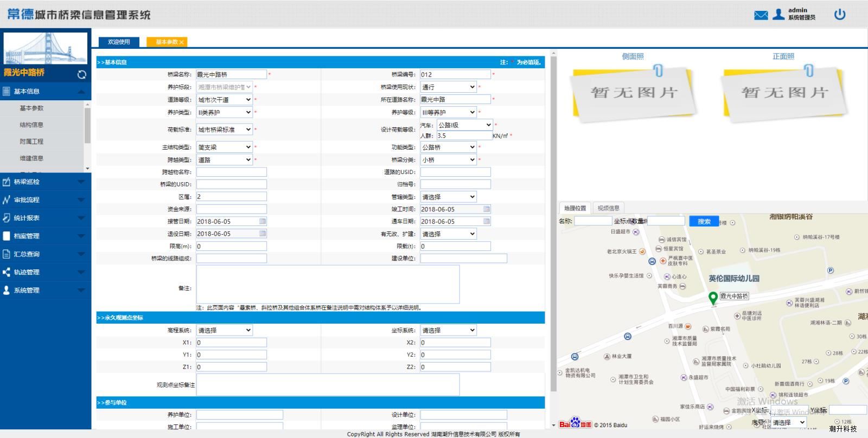868x438 pixels.
Task: Click the 汇总查询 sidebar icon
Action: 7,254
